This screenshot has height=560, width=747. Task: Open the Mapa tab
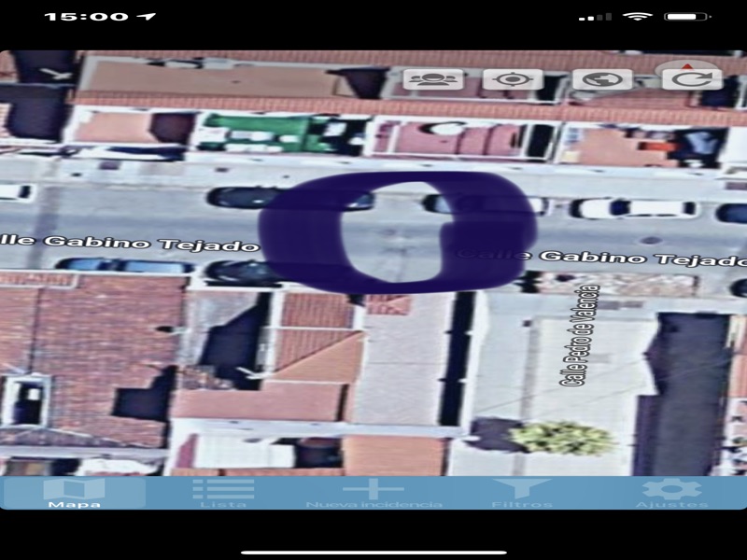[74, 493]
